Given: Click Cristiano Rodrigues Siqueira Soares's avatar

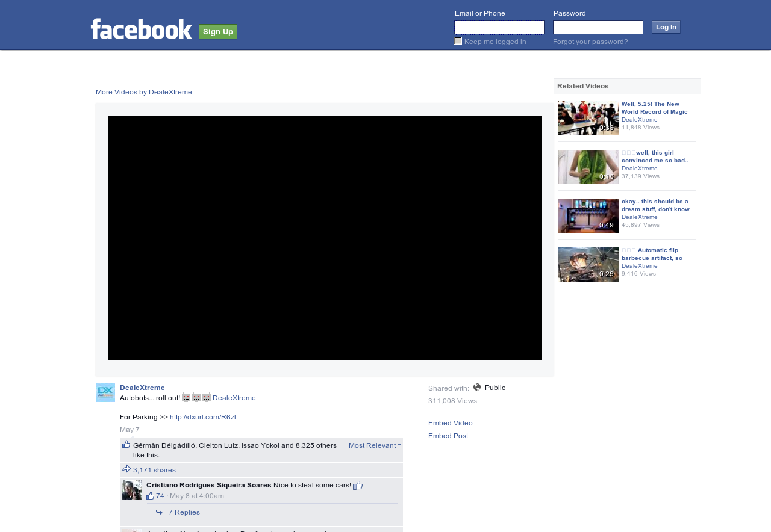Looking at the screenshot, I should [132, 490].
